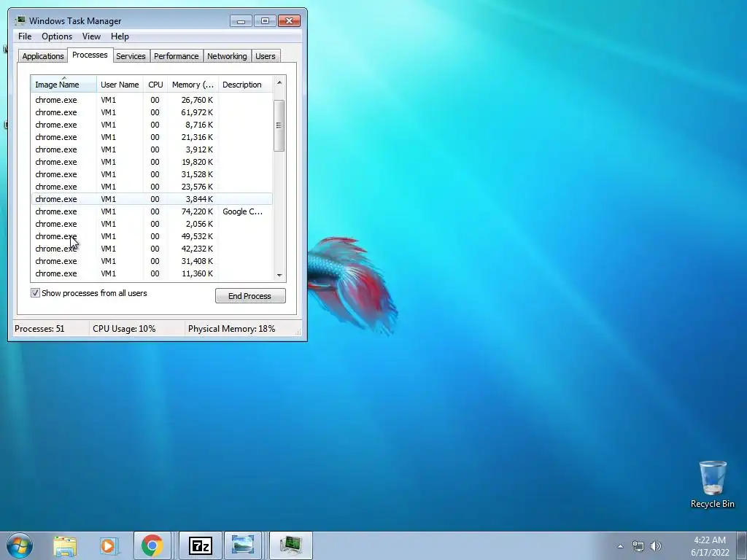Minimize the Windows Task Manager window
Screen dimensions: 747x560
click(x=241, y=21)
